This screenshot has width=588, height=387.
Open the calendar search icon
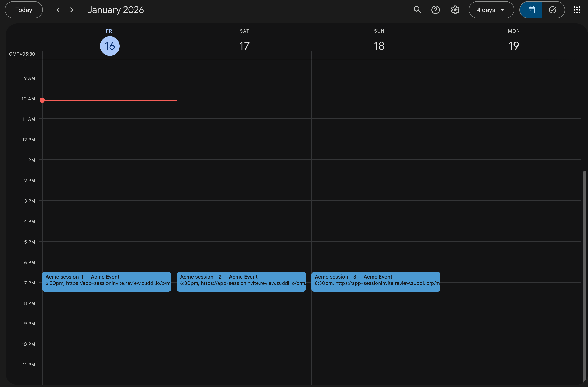coord(417,10)
